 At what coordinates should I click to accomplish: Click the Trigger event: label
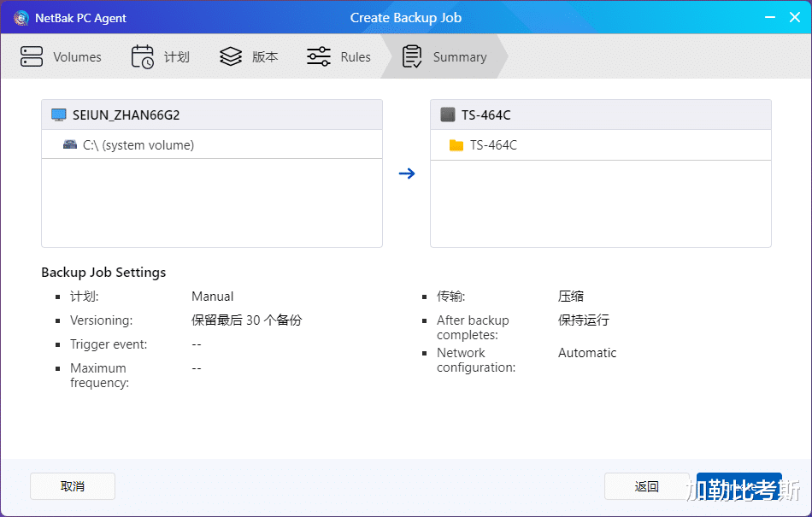pos(109,344)
